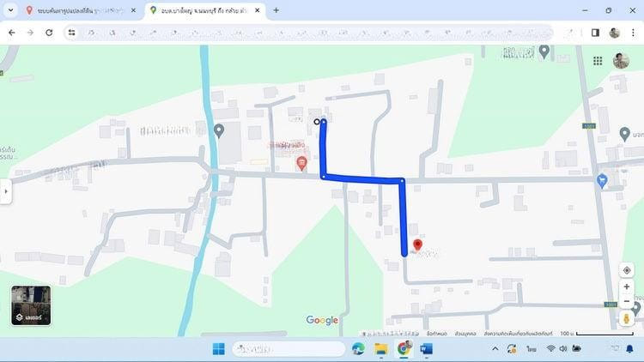Viewport: 644px width, 362px height.
Task: Click the blue shopping marker near road 1001
Action: pyautogui.click(x=602, y=180)
